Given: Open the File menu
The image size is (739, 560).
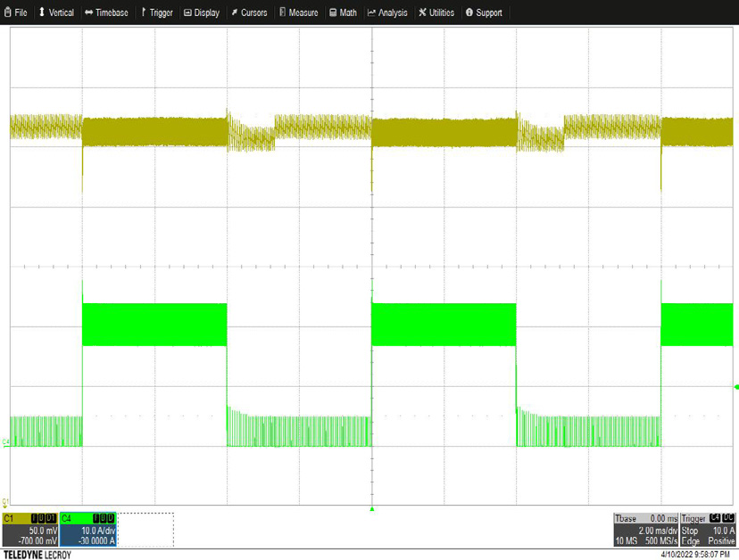Looking at the screenshot, I should (16, 12).
